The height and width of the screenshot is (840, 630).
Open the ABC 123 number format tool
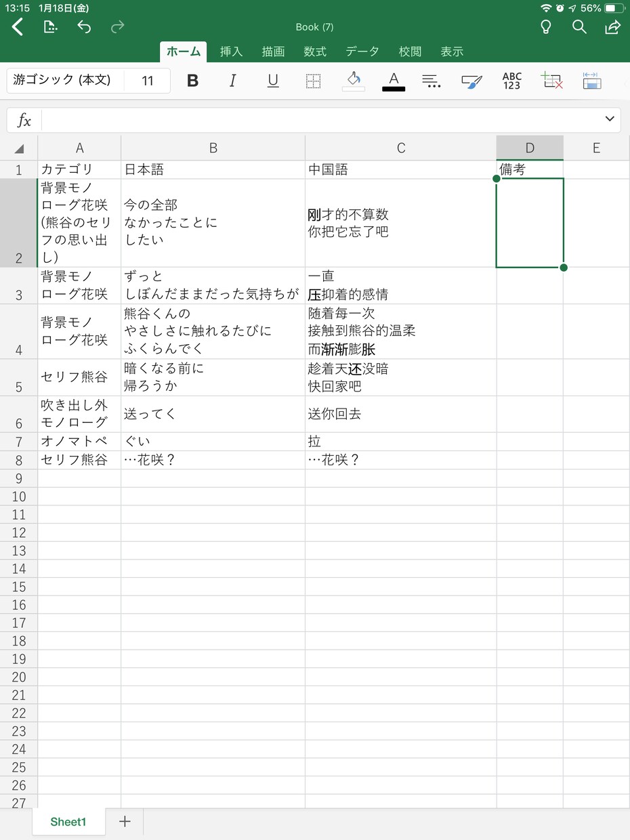point(512,81)
